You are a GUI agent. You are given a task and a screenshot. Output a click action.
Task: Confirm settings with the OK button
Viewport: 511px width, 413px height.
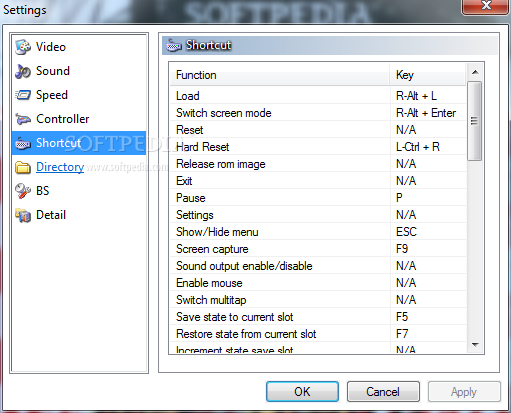[x=302, y=392]
